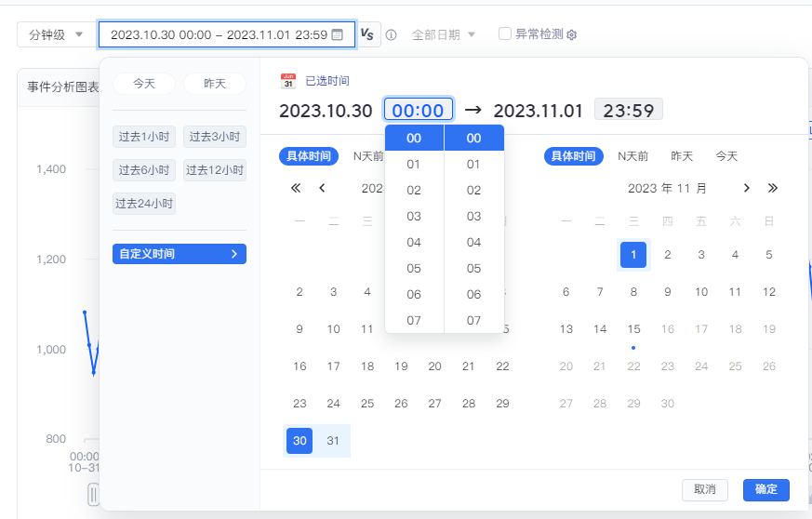812x519 pixels.
Task: Click the 取消 cancel button
Action: tap(704, 489)
